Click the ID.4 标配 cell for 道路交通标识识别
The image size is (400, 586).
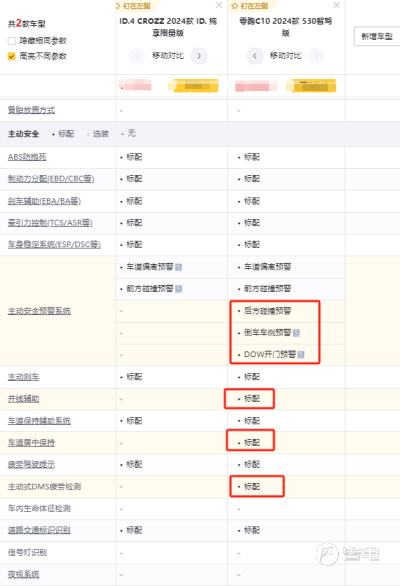[134, 530]
